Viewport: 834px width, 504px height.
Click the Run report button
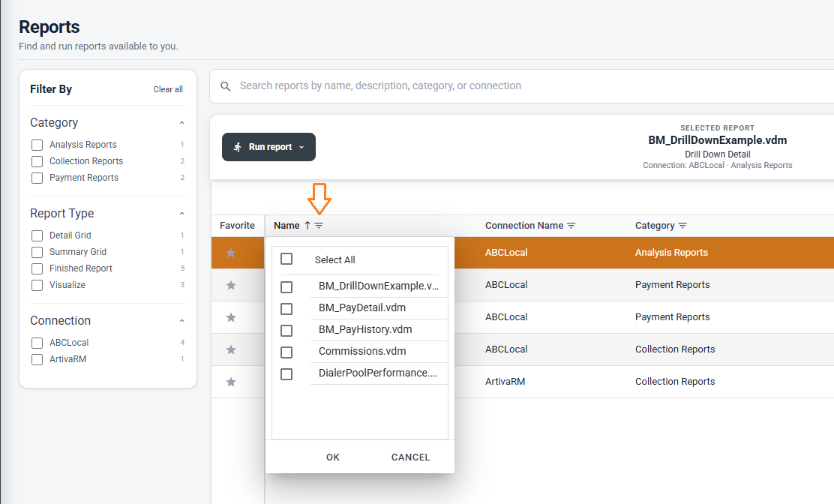pyautogui.click(x=268, y=147)
